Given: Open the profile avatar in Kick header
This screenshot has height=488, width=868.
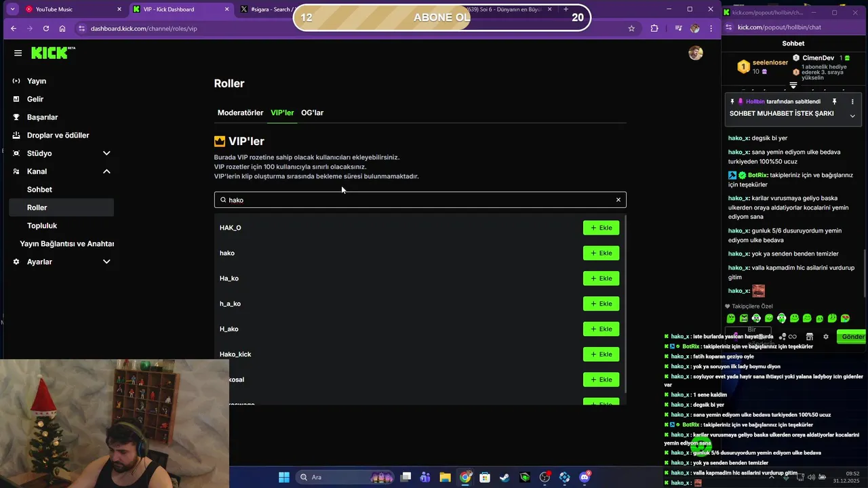Looking at the screenshot, I should (x=696, y=53).
